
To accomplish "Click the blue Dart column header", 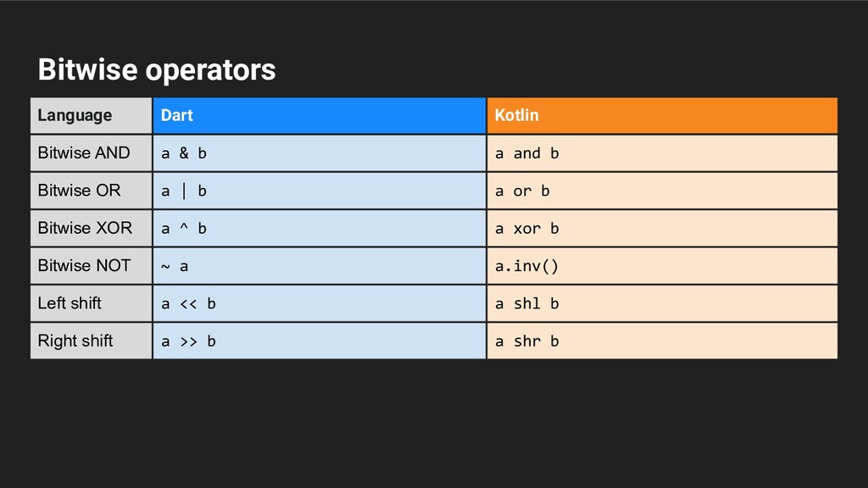I will (x=319, y=115).
